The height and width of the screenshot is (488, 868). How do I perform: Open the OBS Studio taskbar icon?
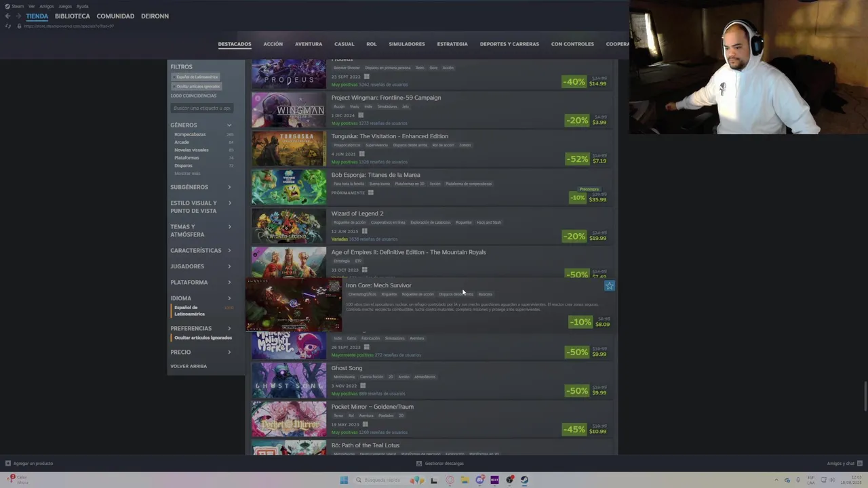point(510,480)
